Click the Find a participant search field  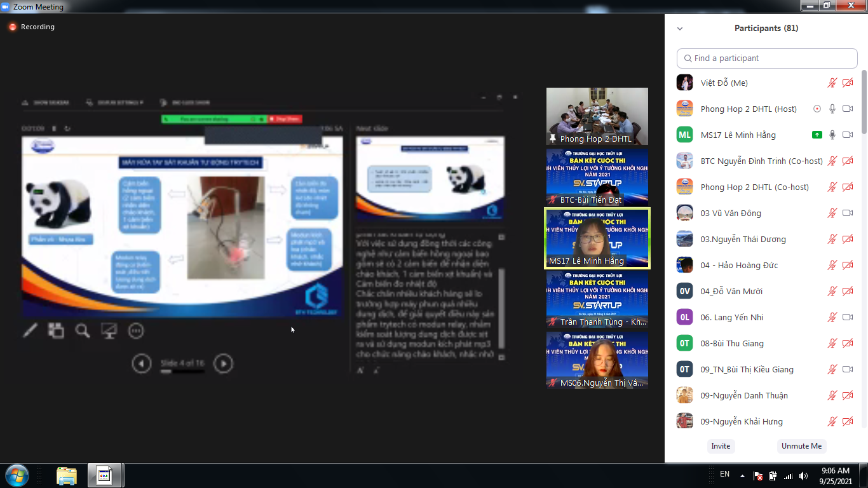(767, 58)
